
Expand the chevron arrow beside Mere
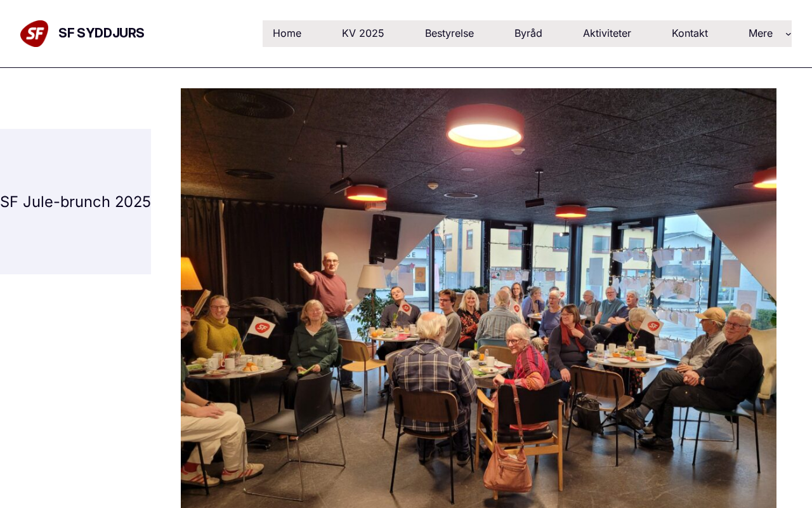(789, 34)
